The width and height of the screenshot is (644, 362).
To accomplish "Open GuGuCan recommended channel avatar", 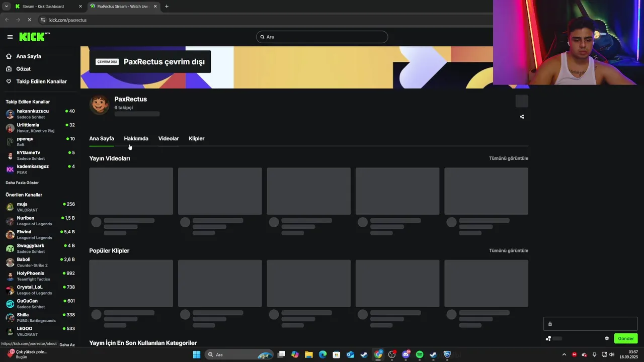I will 10,304.
